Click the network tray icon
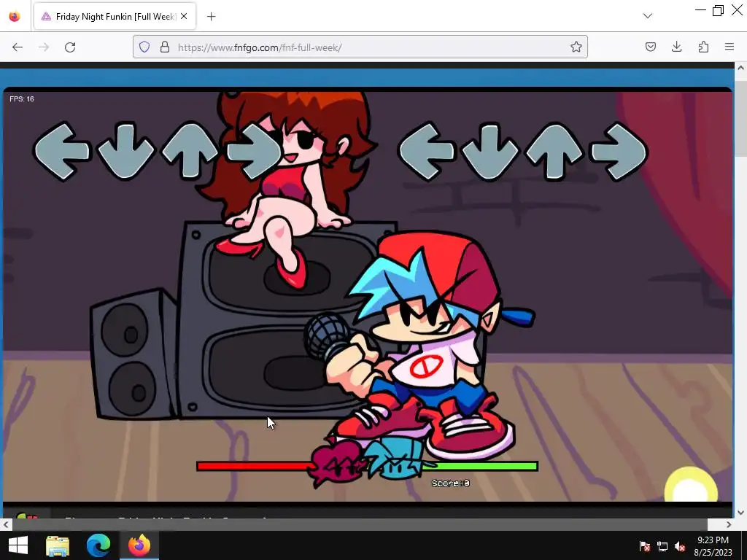 coord(662,546)
